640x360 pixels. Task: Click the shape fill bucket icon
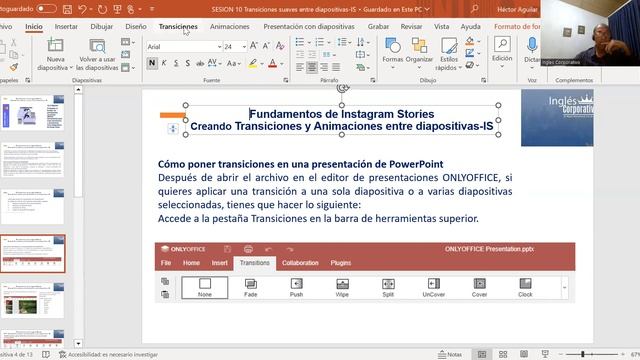469,41
